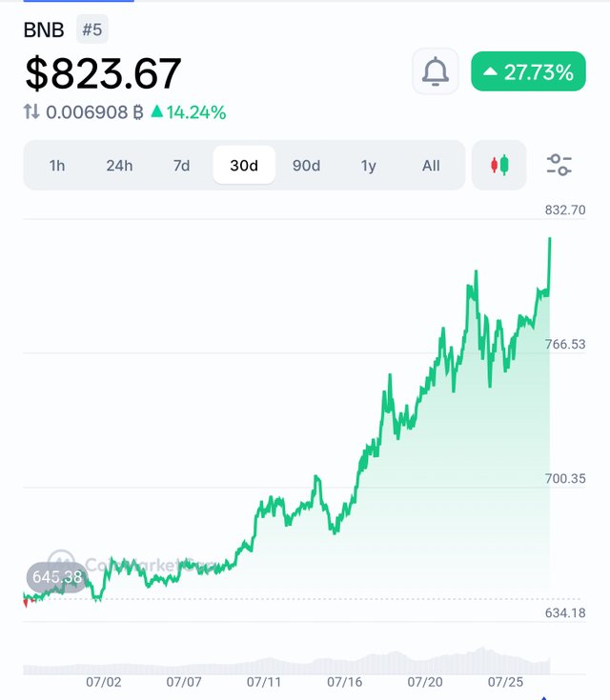Tap the 832.70 top price axis label
610x700 pixels.
coord(564,210)
